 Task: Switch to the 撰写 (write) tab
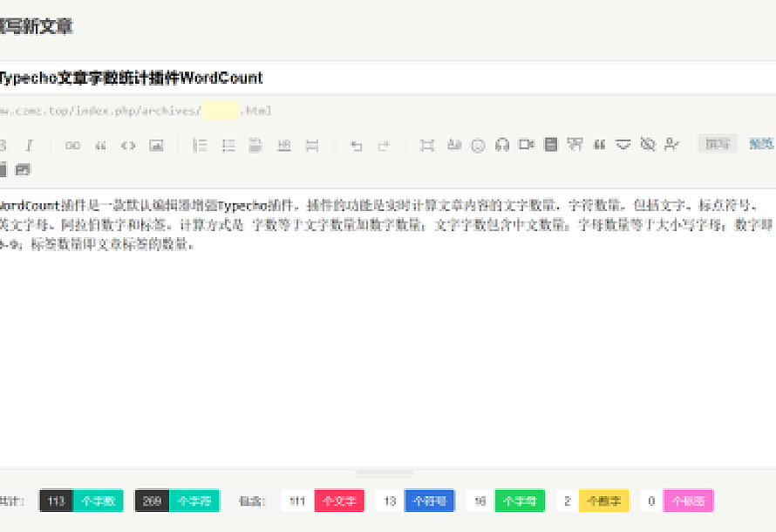pos(717,144)
